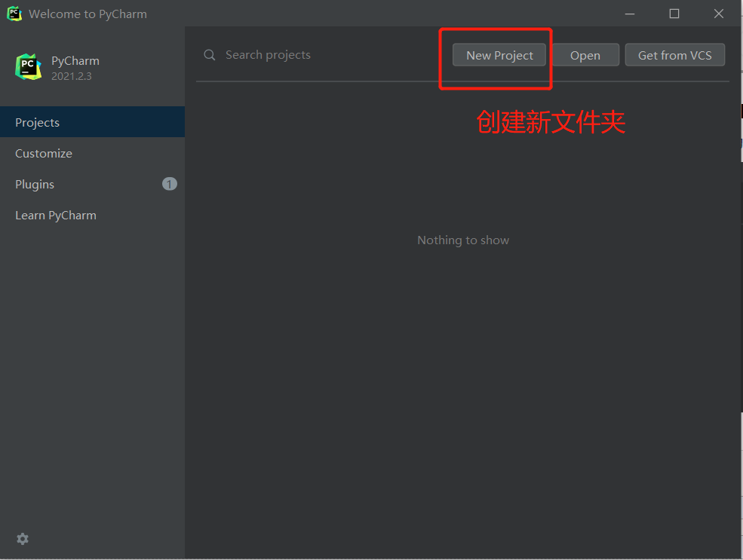Screen dimensions: 743x560
Task: Maximize the Welcome to PyCharm window
Action: tap(674, 14)
